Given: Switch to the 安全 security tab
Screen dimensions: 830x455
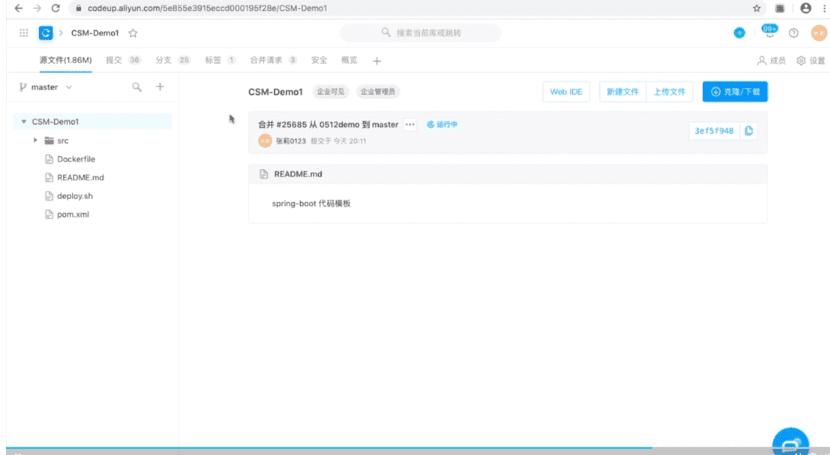Looking at the screenshot, I should click(319, 60).
